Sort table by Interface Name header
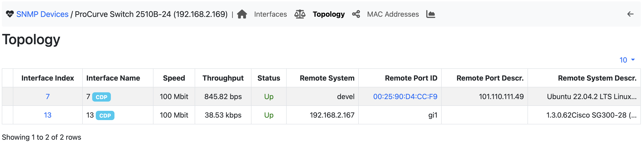This screenshot has height=144, width=644. tap(113, 78)
